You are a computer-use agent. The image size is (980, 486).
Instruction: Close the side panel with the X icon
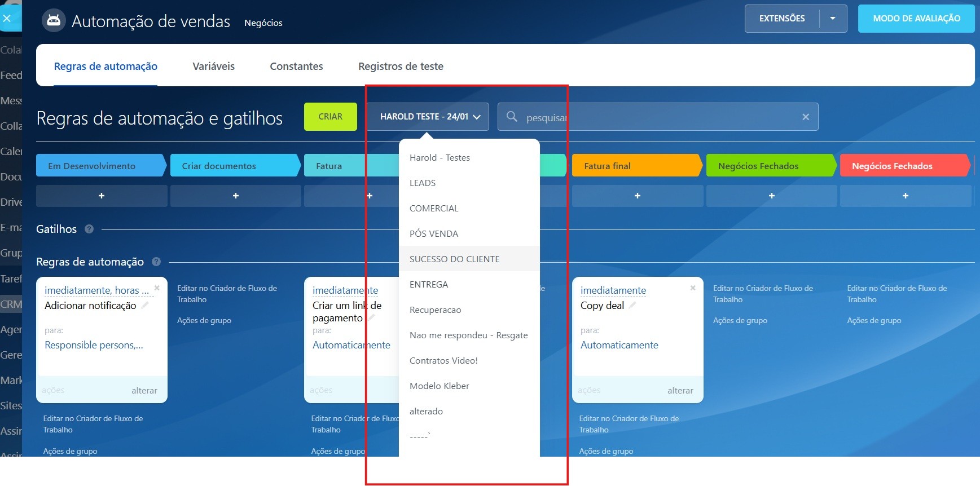(x=7, y=19)
